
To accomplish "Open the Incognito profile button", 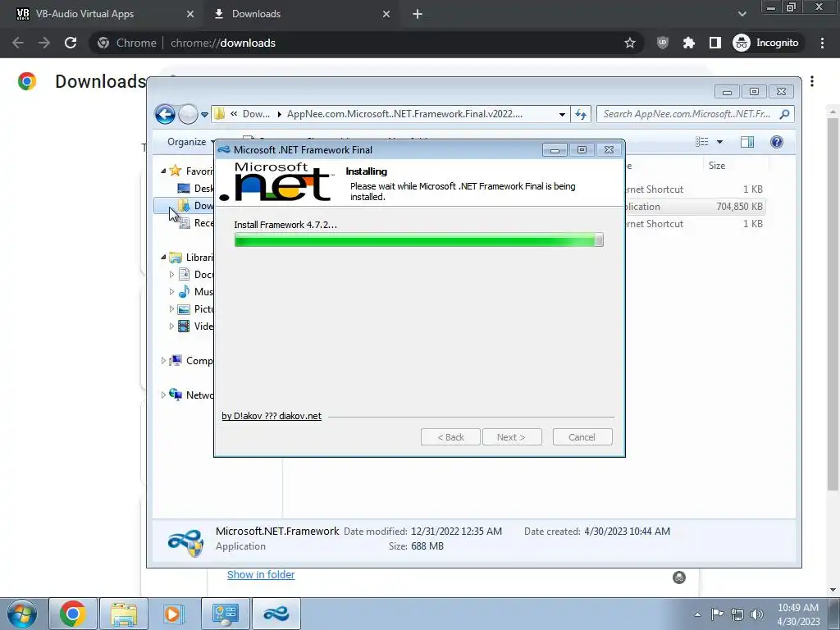I will coord(766,43).
